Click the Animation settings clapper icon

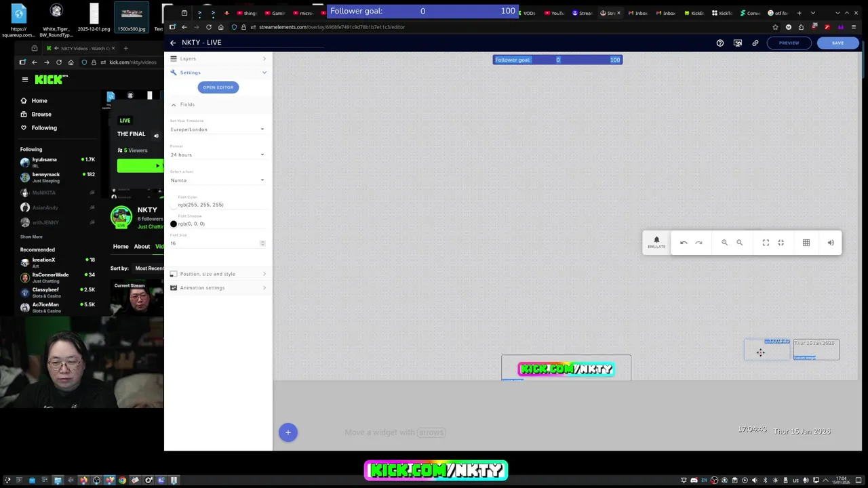tap(174, 288)
